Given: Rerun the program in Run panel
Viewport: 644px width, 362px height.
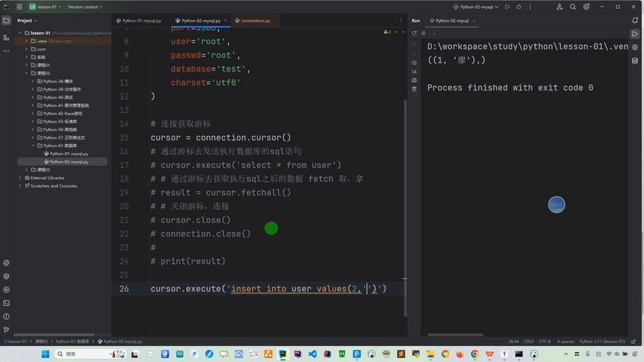Looking at the screenshot, I should pos(414,33).
